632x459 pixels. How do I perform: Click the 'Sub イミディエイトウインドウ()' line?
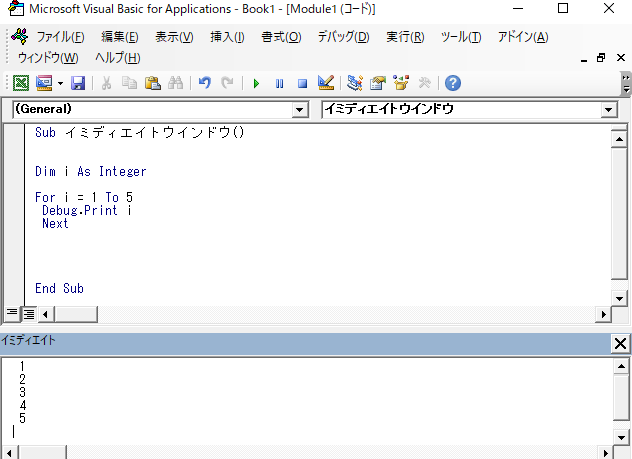139,132
